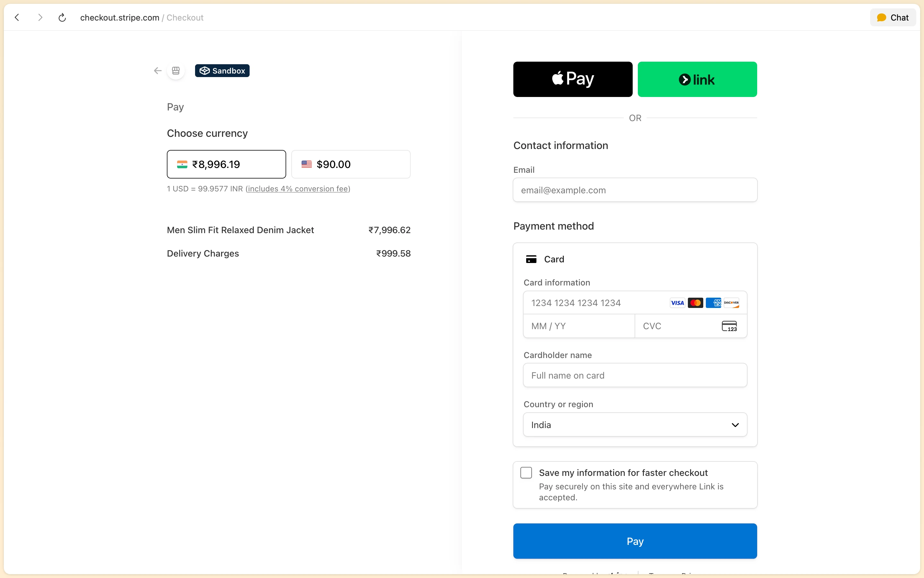924x578 pixels.
Task: Pay with Link button
Action: point(697,79)
